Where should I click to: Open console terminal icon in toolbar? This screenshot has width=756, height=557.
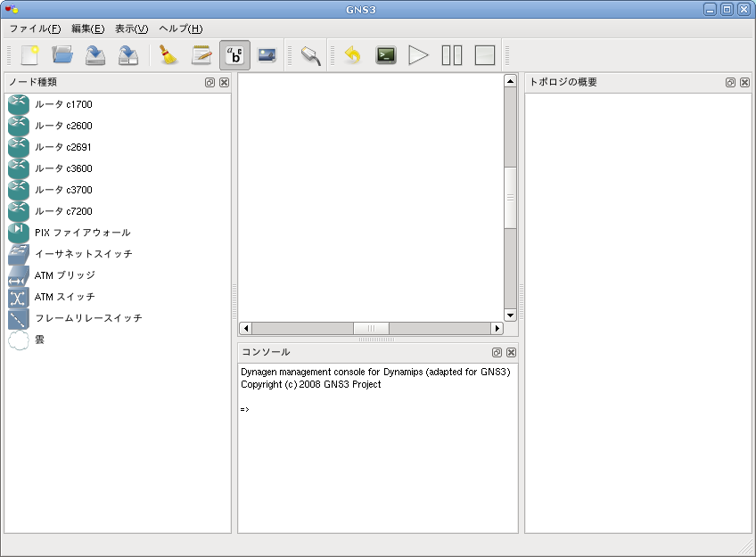tap(386, 55)
